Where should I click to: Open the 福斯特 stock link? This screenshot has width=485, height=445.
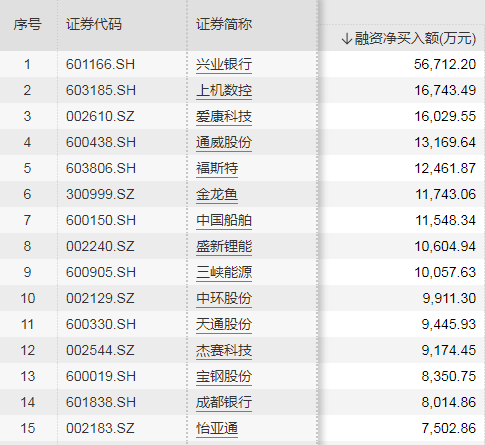217,168
